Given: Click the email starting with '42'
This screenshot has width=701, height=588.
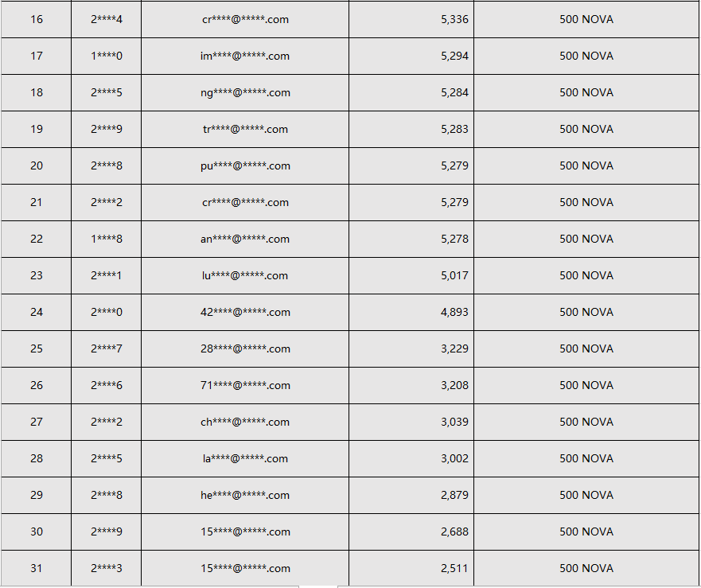Looking at the screenshot, I should point(245,312).
